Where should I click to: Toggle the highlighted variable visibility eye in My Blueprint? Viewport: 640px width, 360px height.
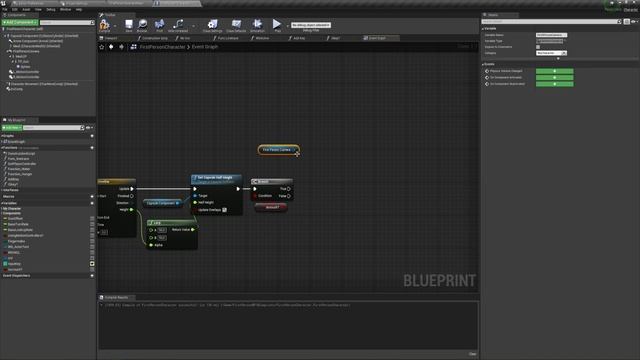click(x=92, y=264)
